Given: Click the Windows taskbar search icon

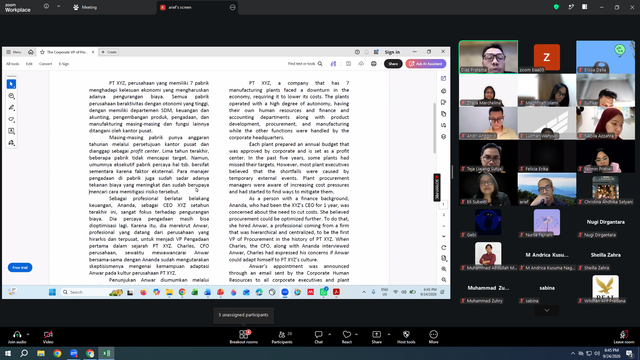Looking at the screenshot, I should 24,353.
